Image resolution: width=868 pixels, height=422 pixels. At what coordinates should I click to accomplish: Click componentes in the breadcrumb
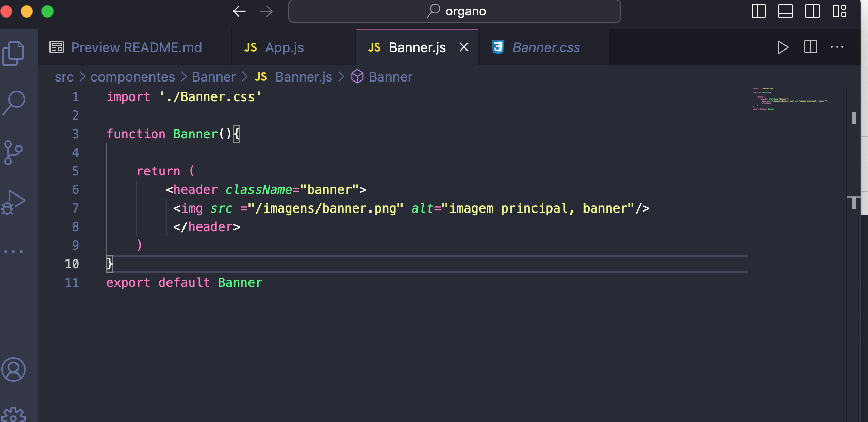coord(132,77)
